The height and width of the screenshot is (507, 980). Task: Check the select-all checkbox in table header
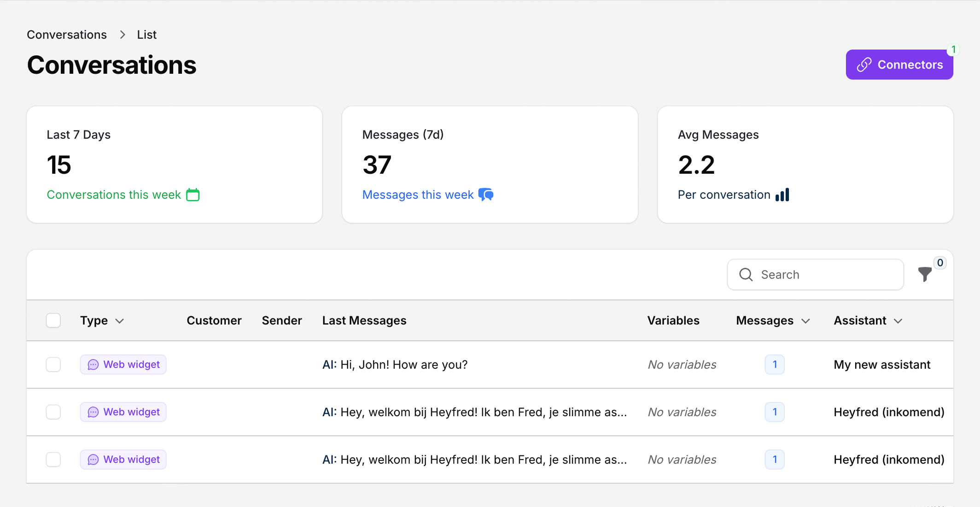[x=53, y=320]
